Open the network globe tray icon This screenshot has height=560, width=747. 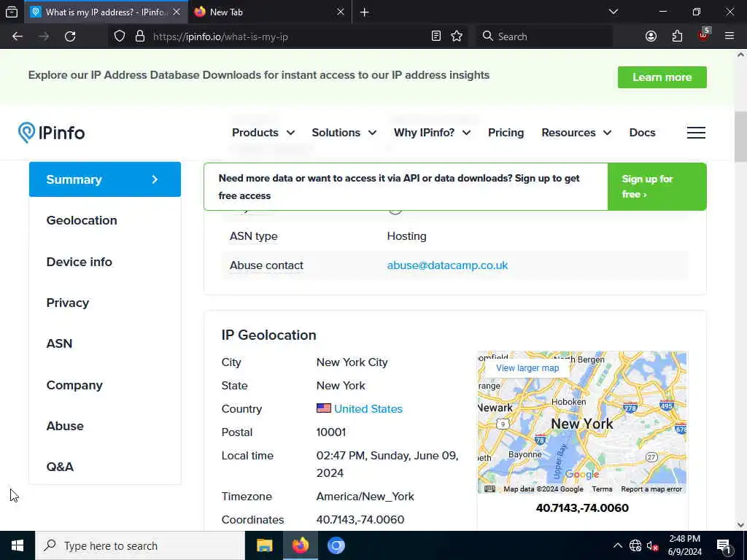pos(635,545)
